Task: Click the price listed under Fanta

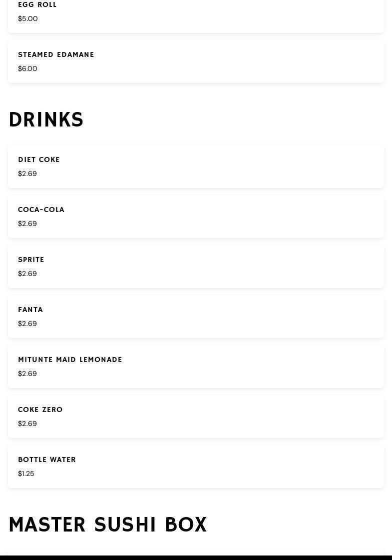Action: tap(27, 324)
